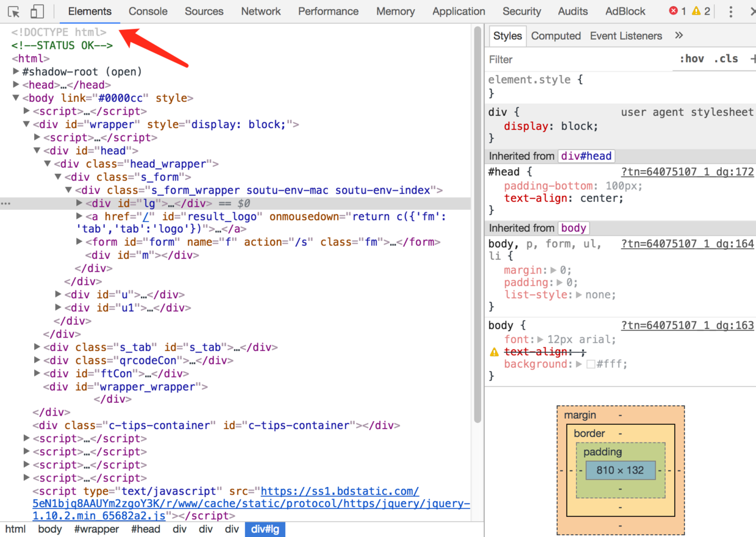Expand the form id form node
Image resolution: width=756 pixels, height=537 pixels.
[79, 242]
